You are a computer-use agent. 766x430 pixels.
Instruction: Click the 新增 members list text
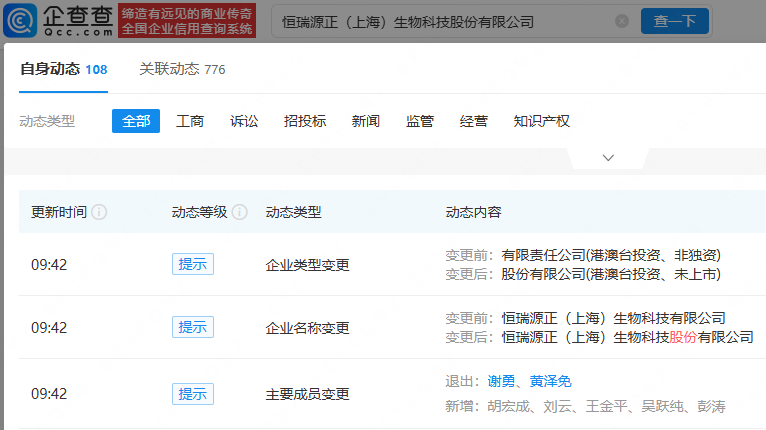pos(585,406)
